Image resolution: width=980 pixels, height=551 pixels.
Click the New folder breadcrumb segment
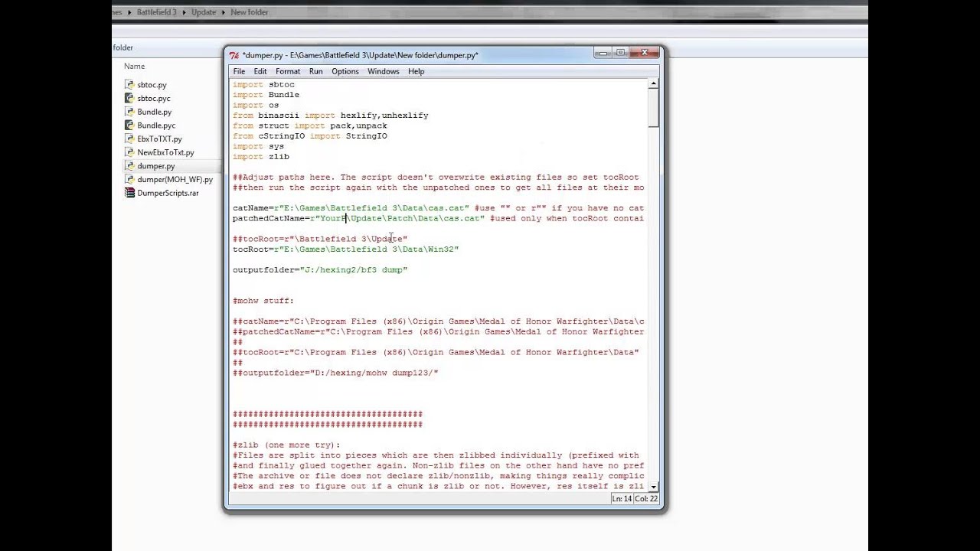pyautogui.click(x=249, y=12)
